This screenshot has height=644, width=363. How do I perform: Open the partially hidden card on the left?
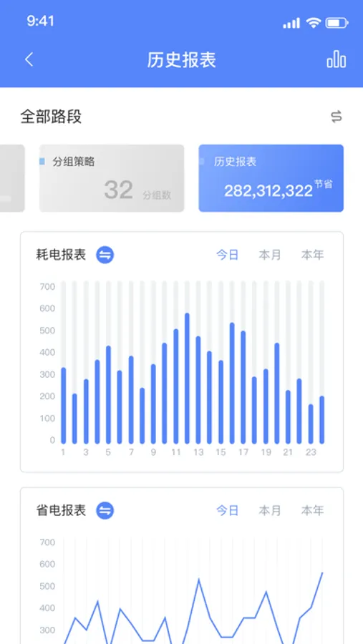(x=12, y=178)
